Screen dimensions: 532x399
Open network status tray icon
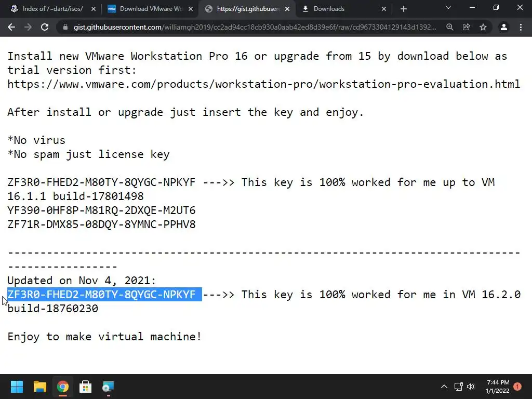click(x=459, y=387)
